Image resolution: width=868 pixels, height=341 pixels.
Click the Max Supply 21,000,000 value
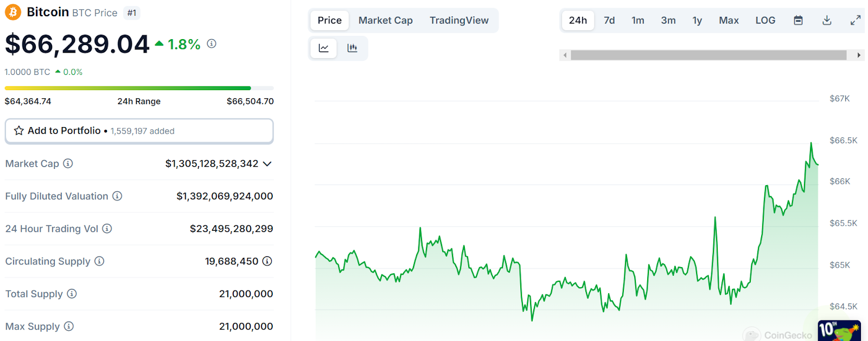(246, 326)
